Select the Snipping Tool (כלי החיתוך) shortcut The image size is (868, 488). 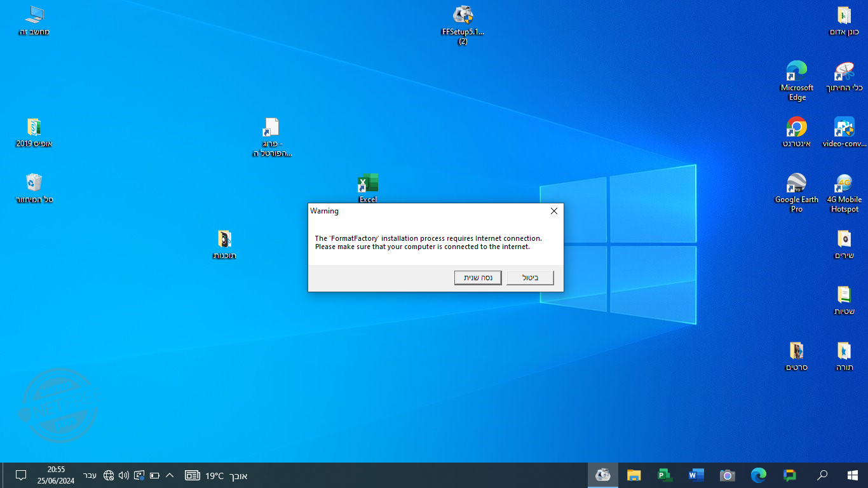pos(844,77)
